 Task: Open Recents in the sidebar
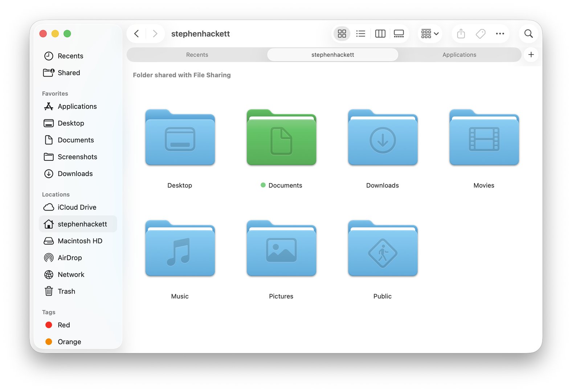(x=78, y=56)
